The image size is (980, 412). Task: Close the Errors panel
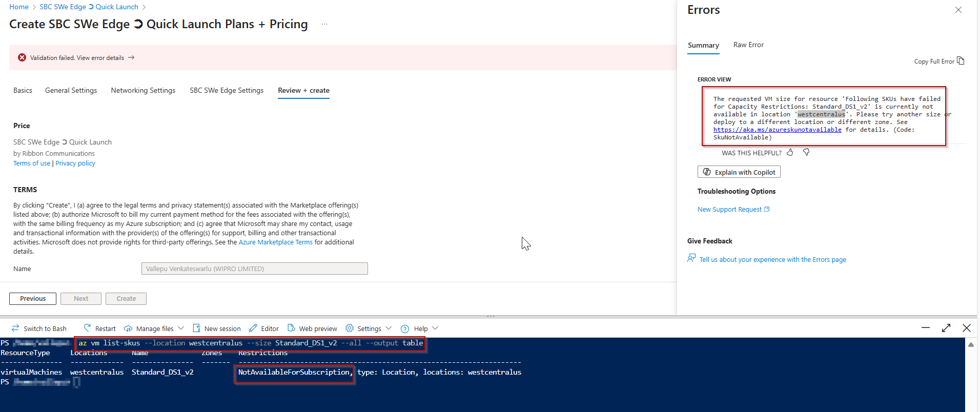pyautogui.click(x=958, y=10)
